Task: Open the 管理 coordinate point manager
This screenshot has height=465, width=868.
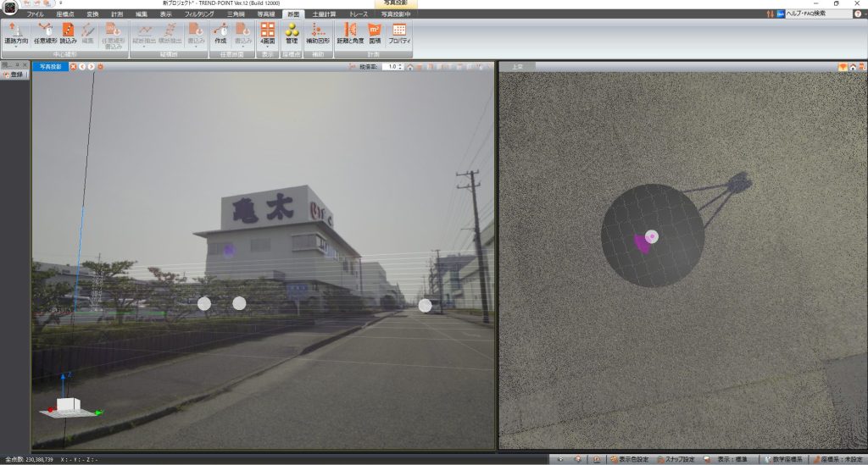Action: [x=292, y=30]
